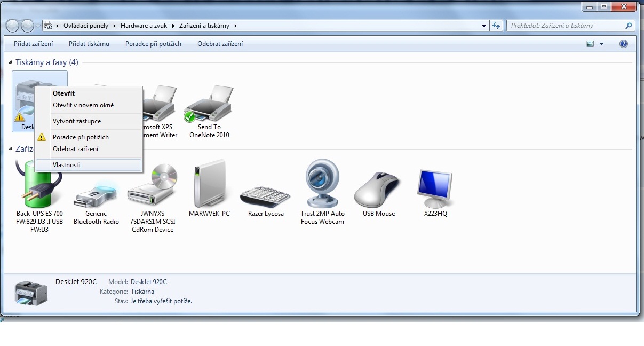Screen dimensions: 644x346
Task: Expand arrow after Zařízení a tiskárny breadcrumb
Action: (235, 26)
